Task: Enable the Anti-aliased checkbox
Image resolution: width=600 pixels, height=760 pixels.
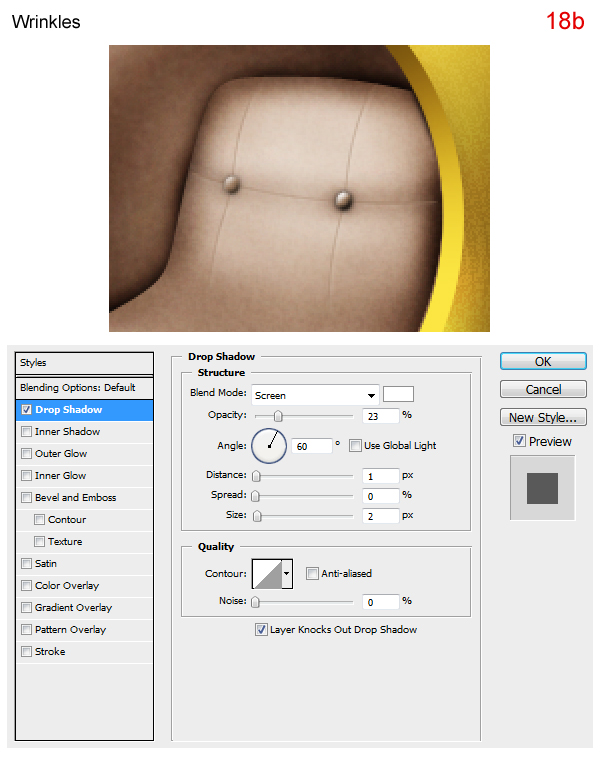Action: (313, 574)
